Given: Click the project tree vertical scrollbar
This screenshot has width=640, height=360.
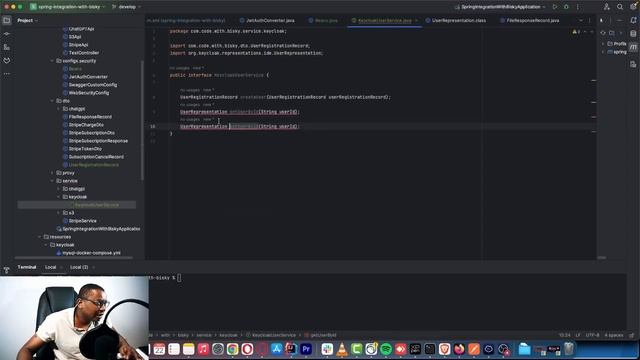Looking at the screenshot, I should click(x=142, y=120).
